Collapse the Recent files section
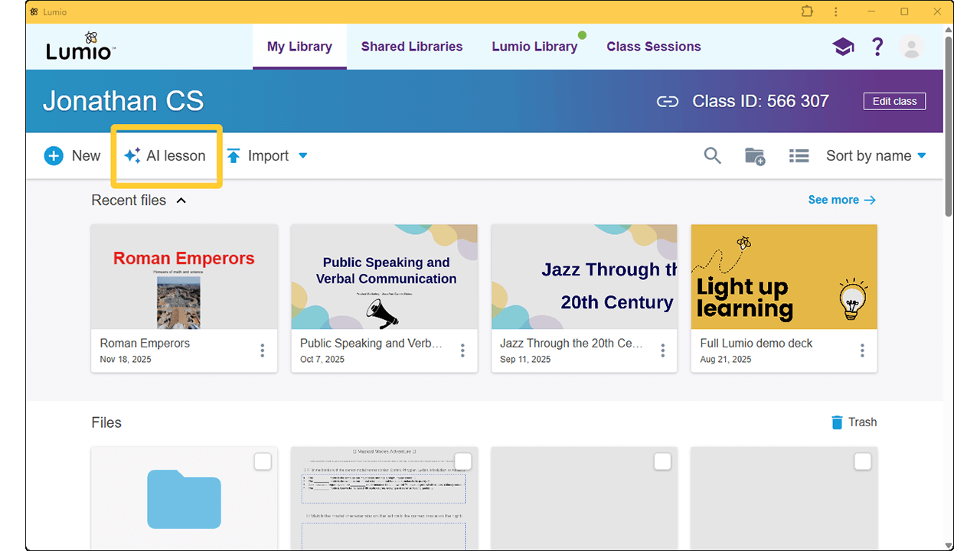Viewport: 980px width, 551px height. coord(181,201)
